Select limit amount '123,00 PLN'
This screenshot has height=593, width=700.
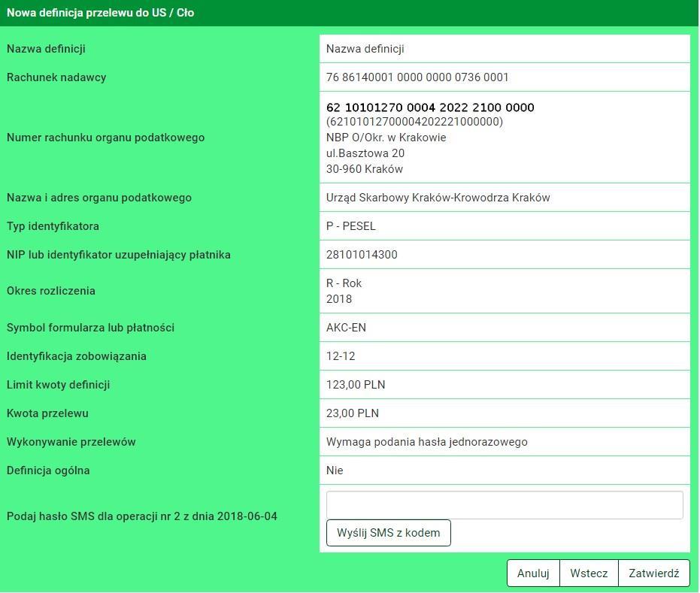pos(356,385)
